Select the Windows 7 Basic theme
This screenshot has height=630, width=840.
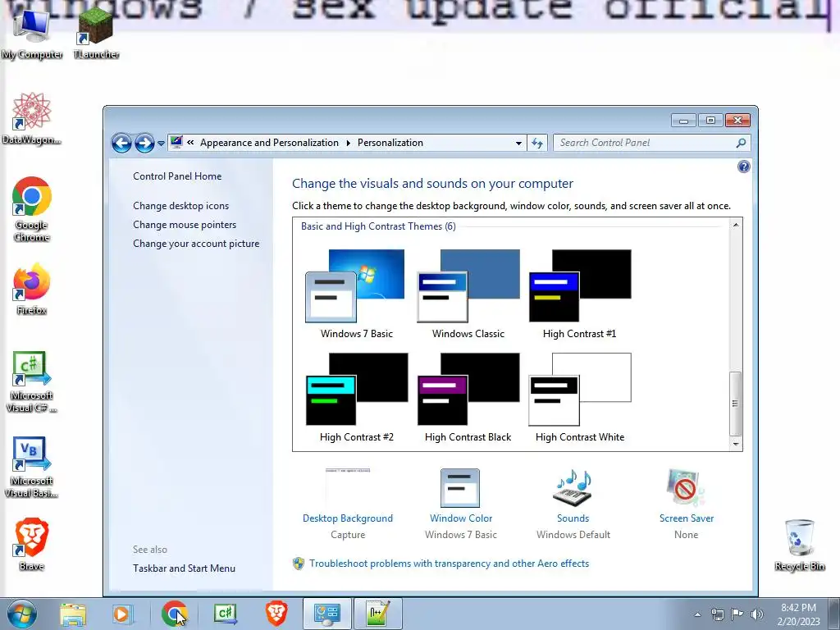click(x=356, y=294)
